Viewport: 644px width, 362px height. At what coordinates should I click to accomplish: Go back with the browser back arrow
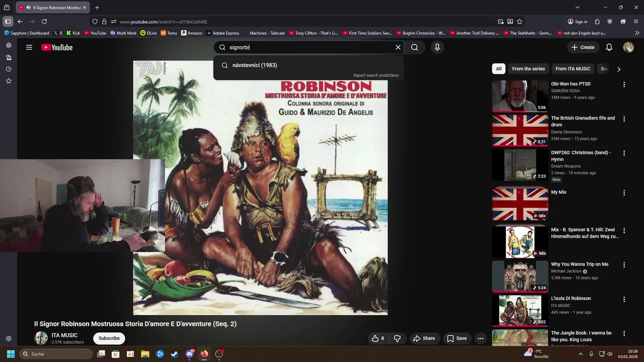tap(20, 22)
